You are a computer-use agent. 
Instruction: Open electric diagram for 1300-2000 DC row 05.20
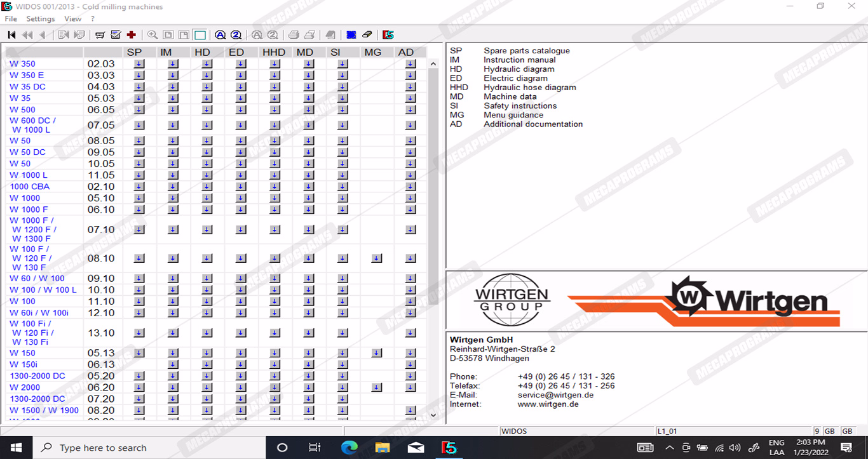tap(241, 376)
